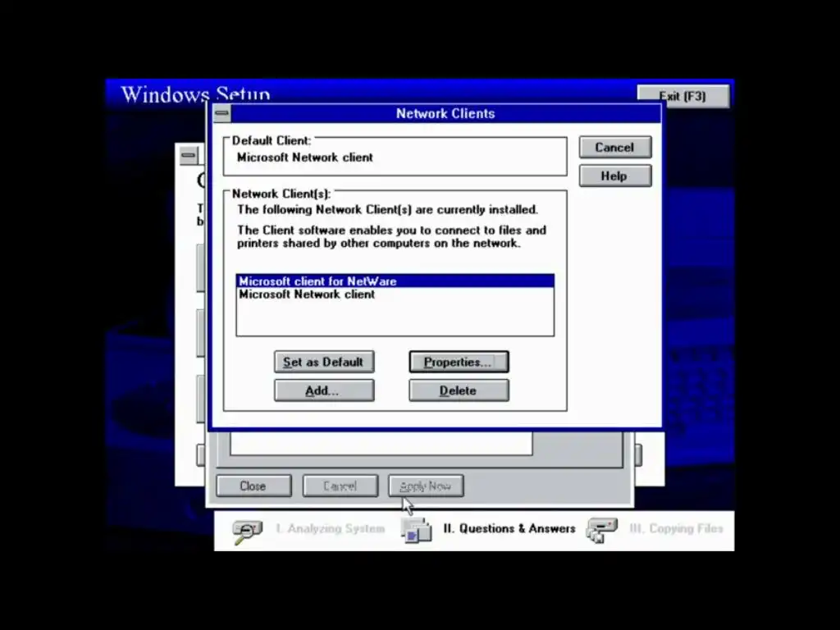
Task: Click Exit (F3) in Windows Setup
Action: pyautogui.click(x=682, y=96)
